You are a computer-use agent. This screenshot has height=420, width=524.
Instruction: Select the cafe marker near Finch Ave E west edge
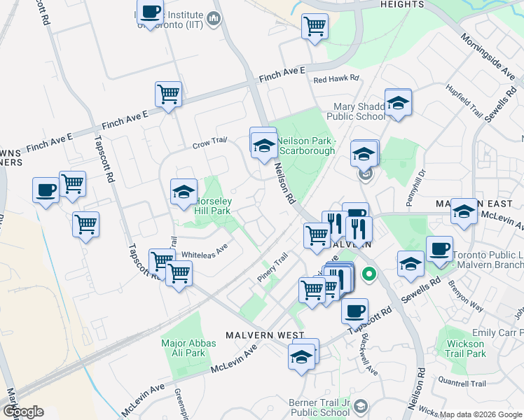tap(46, 190)
